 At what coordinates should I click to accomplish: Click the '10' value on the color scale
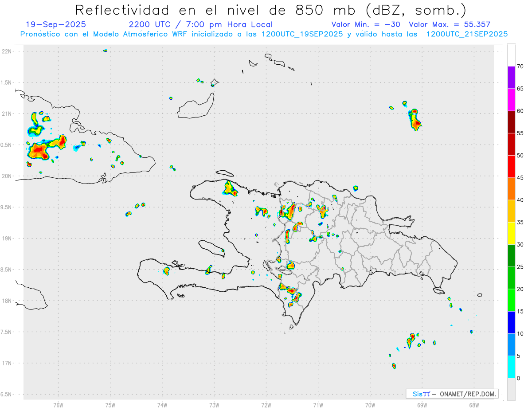520,334
